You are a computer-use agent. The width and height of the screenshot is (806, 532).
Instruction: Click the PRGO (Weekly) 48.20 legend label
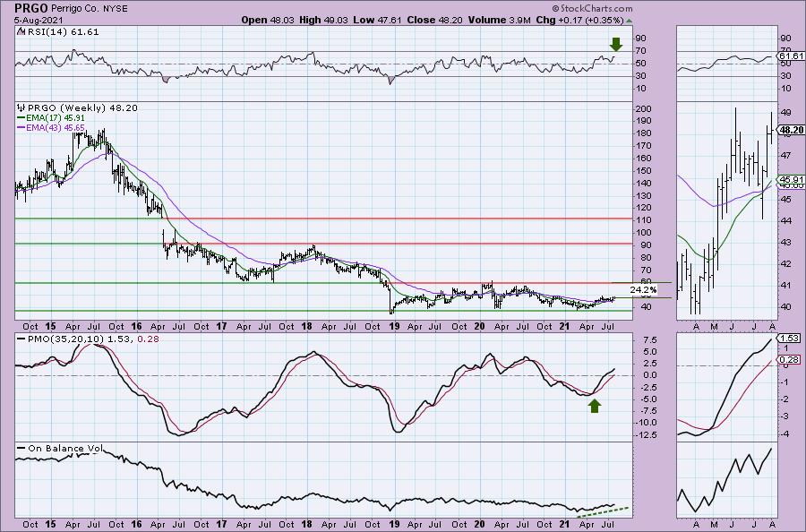82,108
